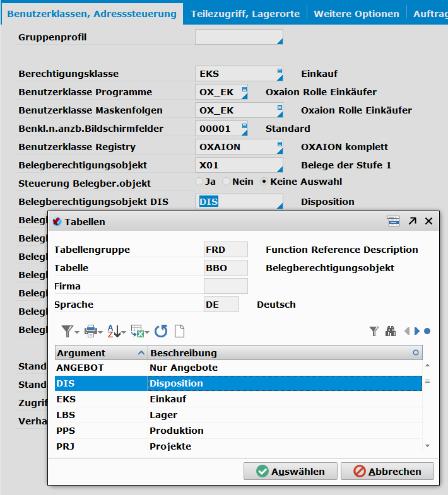Select Nein for Steuerung Belegber.objekt
The width and height of the screenshot is (448, 495).
(x=227, y=182)
